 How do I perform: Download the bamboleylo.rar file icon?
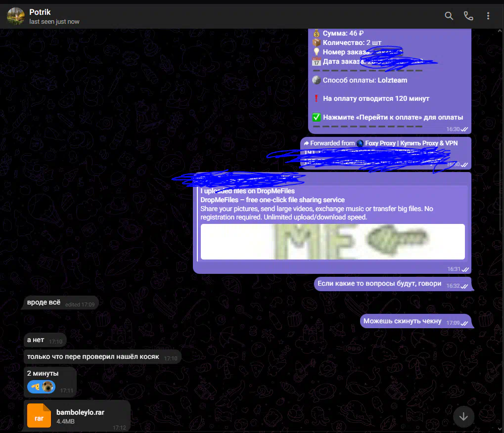click(39, 416)
